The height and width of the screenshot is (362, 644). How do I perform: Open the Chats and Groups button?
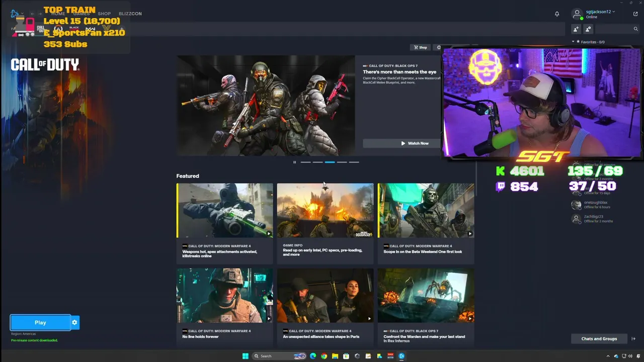tap(599, 339)
